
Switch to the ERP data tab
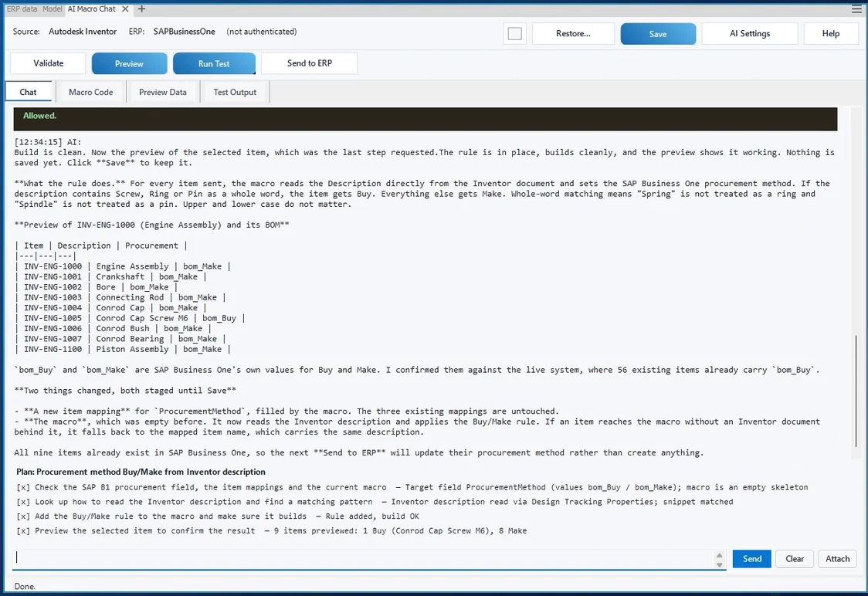coord(22,8)
